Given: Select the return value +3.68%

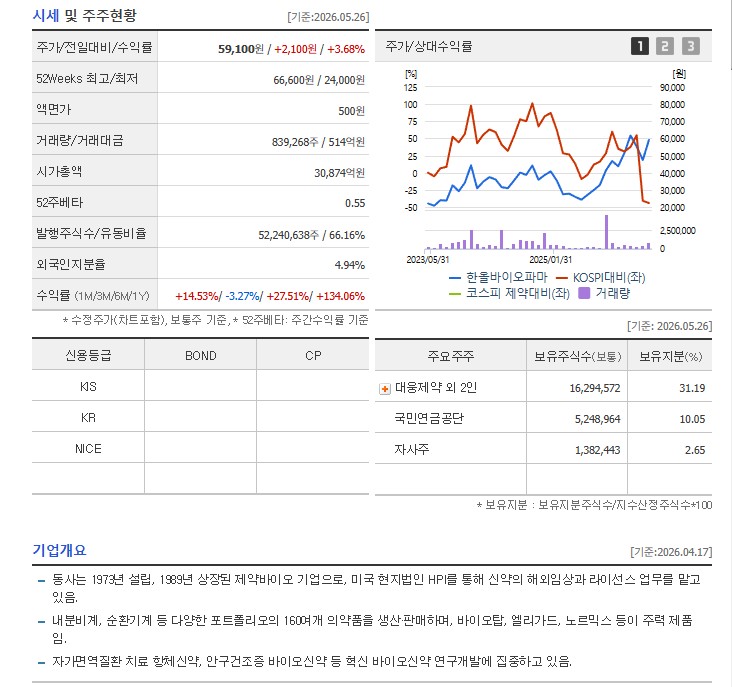Looking at the screenshot, I should tap(346, 49).
